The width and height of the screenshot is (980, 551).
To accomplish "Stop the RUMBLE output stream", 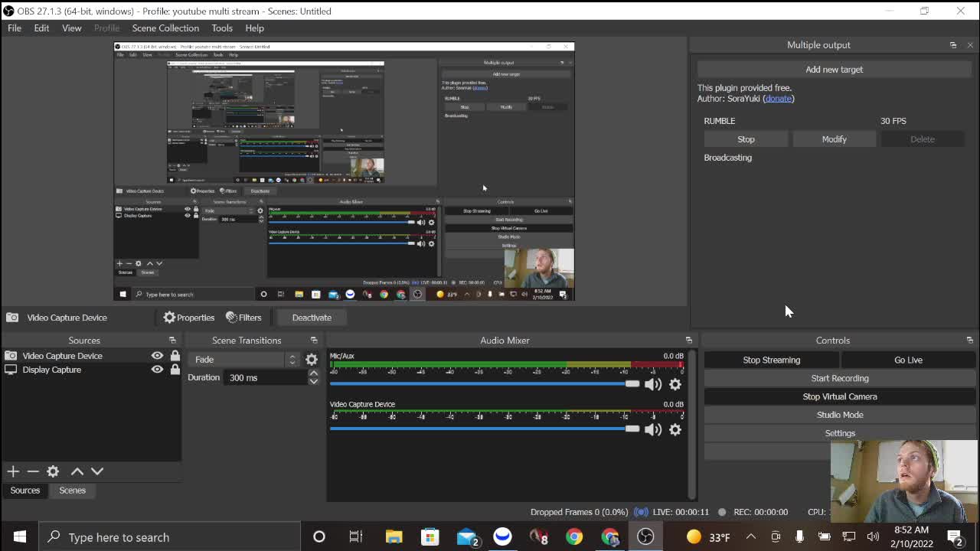I will (x=746, y=139).
